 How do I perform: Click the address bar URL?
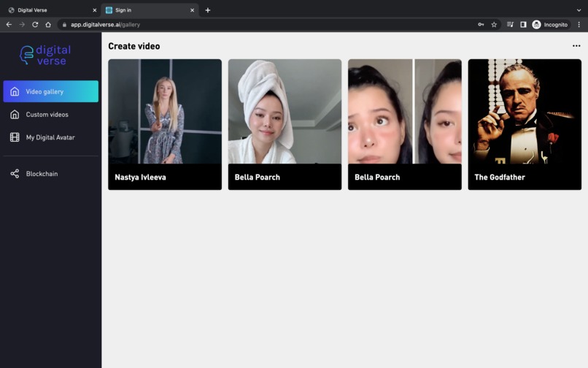105,24
